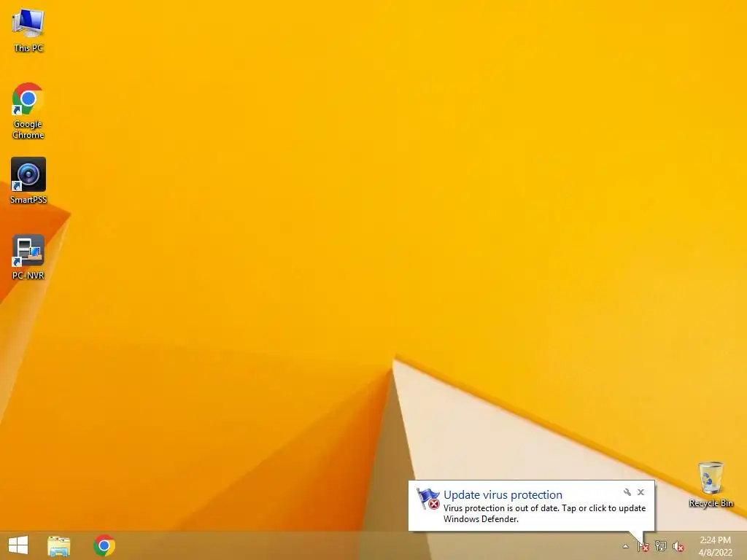Open notification options wrench icon
Image resolution: width=747 pixels, height=560 pixels.
(627, 492)
